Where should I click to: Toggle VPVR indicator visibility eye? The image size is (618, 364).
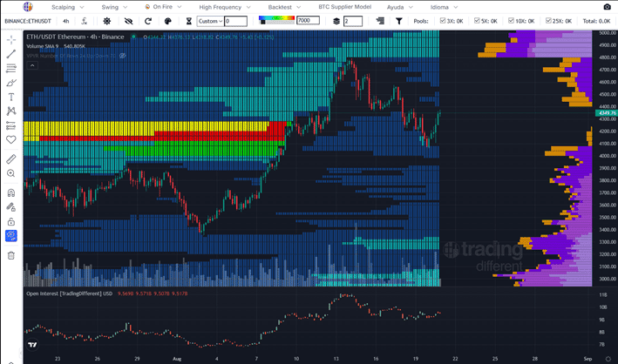(123, 56)
